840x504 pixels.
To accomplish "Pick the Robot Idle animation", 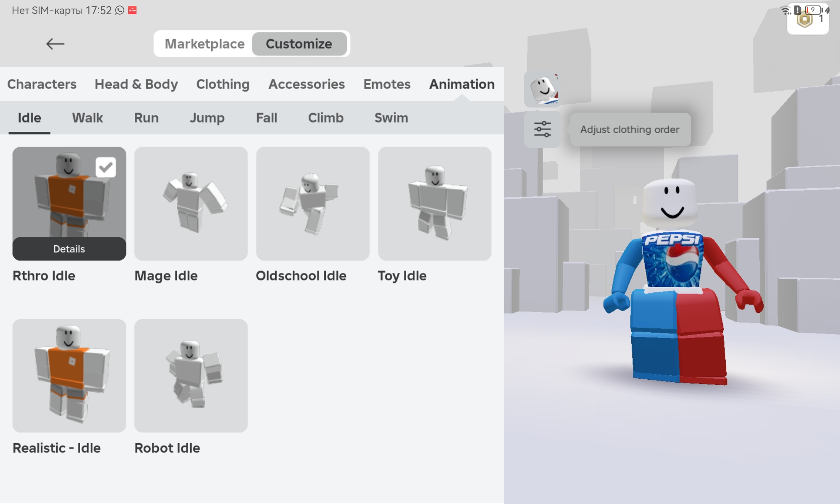I will [191, 376].
